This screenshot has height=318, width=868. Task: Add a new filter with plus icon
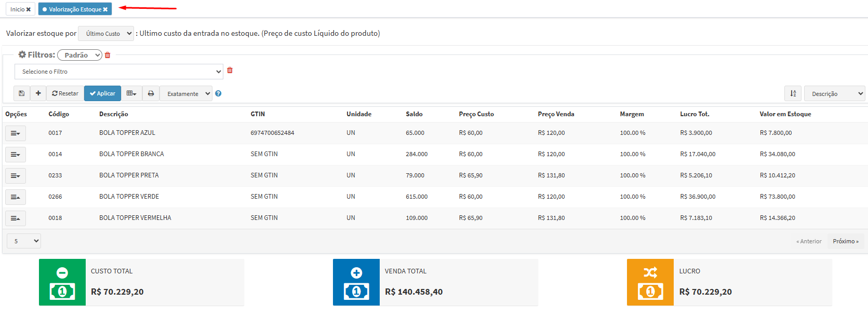coord(38,93)
